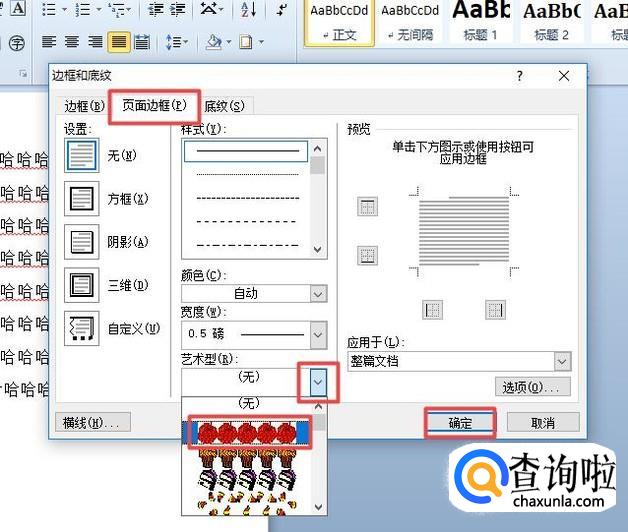The image size is (628, 532).
Task: Select the ice cream cone art border
Action: [x=248, y=459]
